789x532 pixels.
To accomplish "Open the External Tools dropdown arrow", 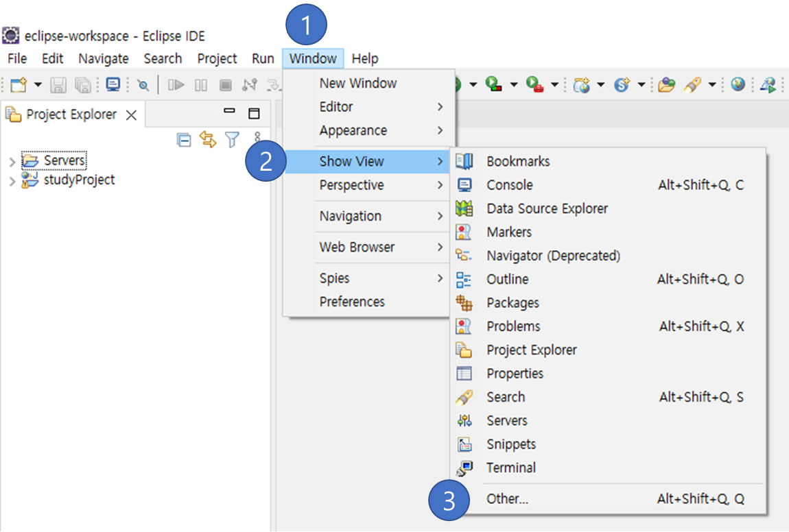I will coord(554,84).
